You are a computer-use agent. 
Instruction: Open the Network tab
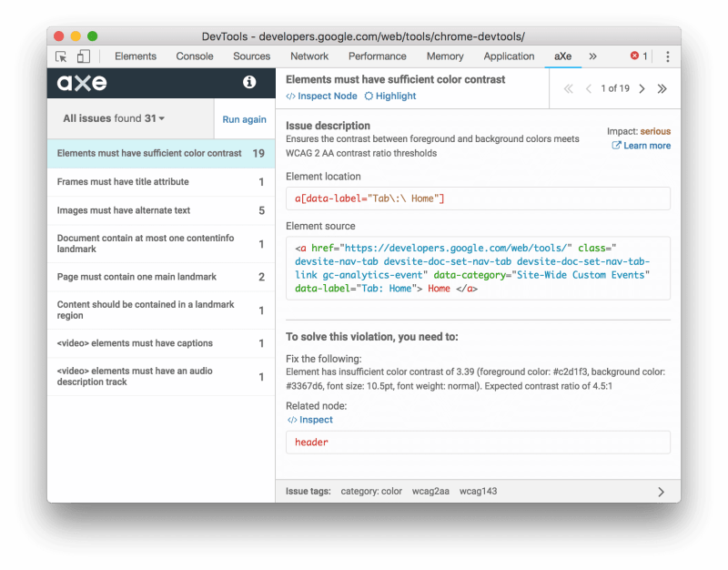pyautogui.click(x=309, y=56)
